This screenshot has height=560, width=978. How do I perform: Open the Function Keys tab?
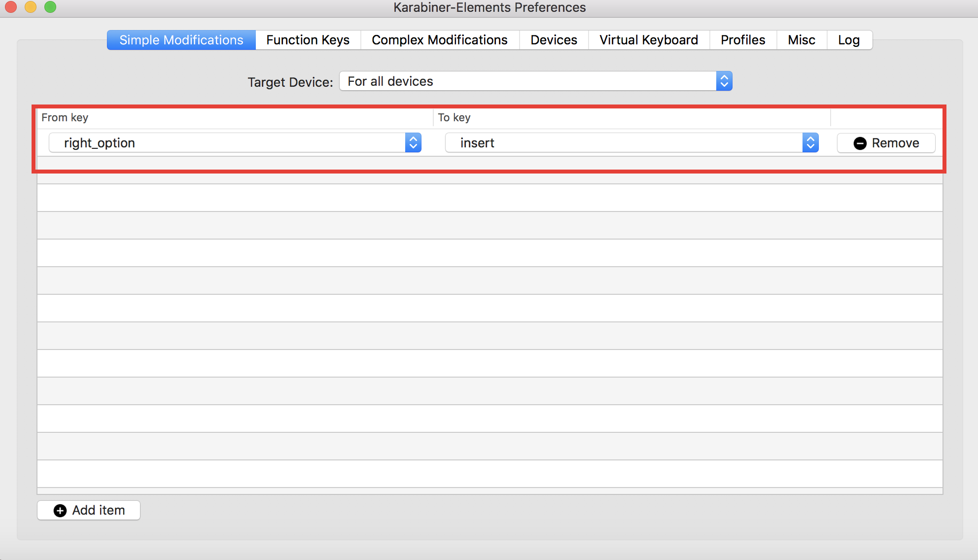point(308,40)
